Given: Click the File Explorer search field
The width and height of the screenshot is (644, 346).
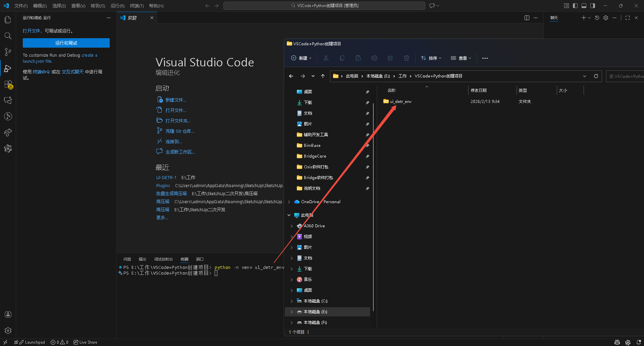Looking at the screenshot, I should click(x=625, y=76).
